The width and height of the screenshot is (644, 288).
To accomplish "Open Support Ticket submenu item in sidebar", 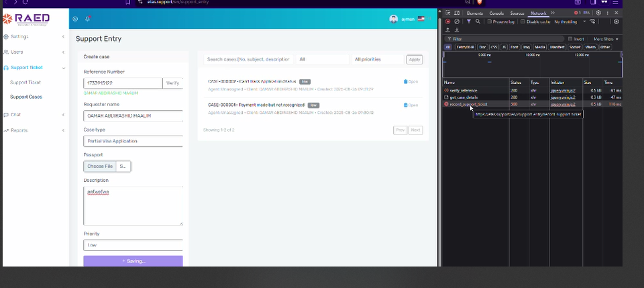I will tap(25, 83).
